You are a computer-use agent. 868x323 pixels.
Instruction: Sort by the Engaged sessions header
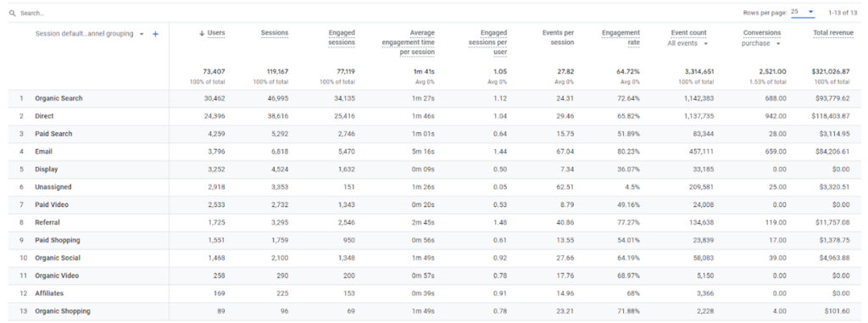342,37
